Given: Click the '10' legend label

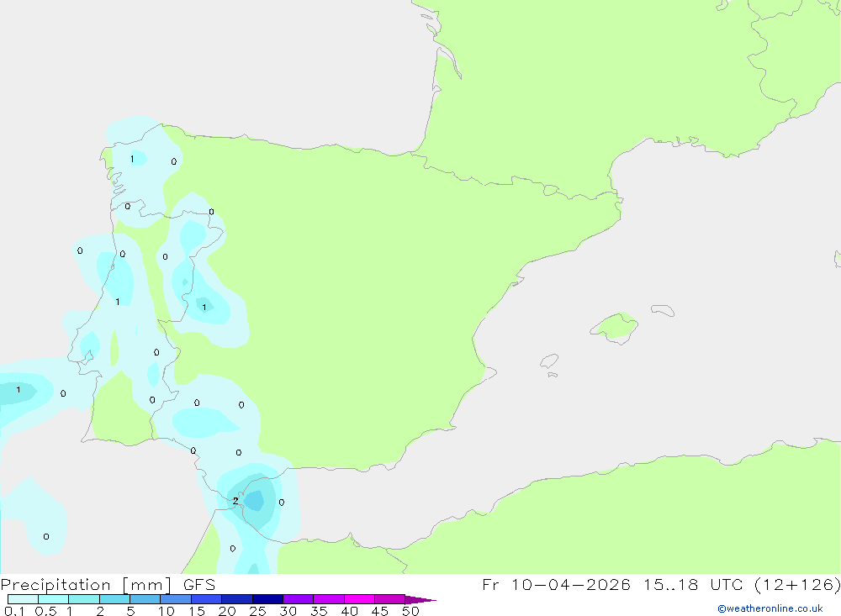Looking at the screenshot, I should coord(167,611).
